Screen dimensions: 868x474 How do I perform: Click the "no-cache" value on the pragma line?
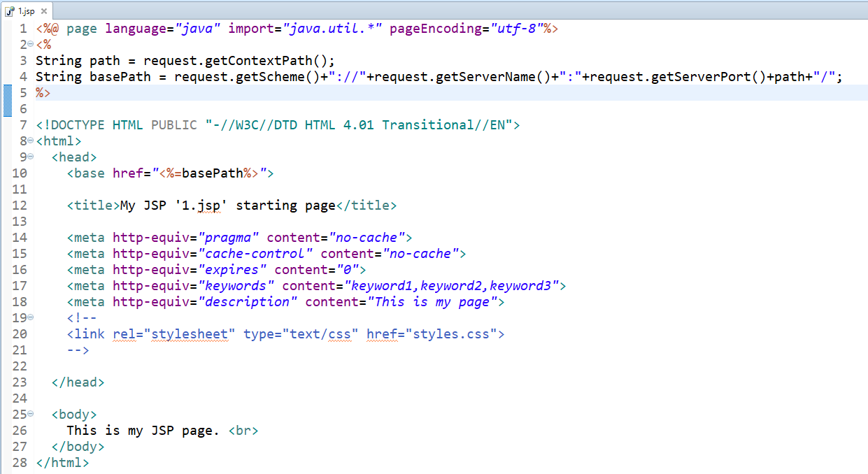click(367, 238)
